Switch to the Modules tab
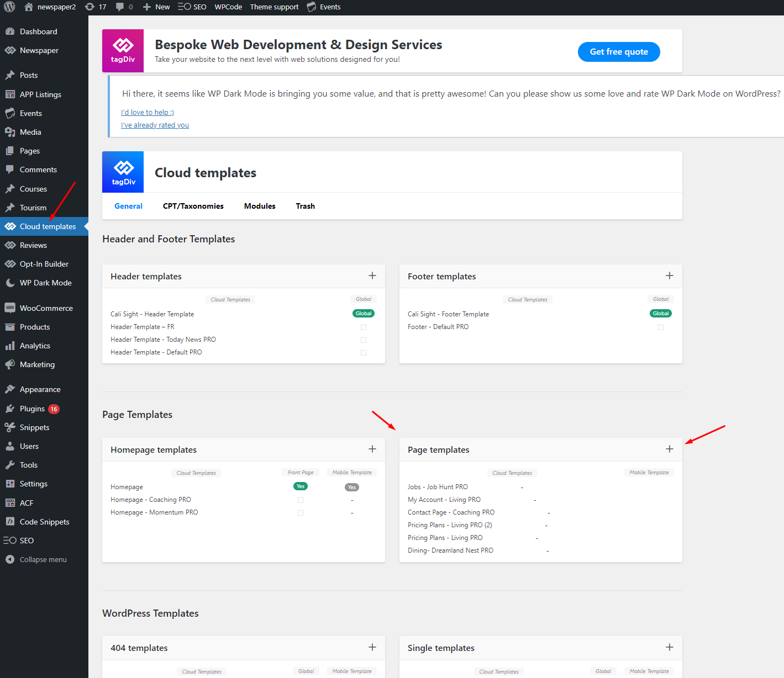 point(260,206)
